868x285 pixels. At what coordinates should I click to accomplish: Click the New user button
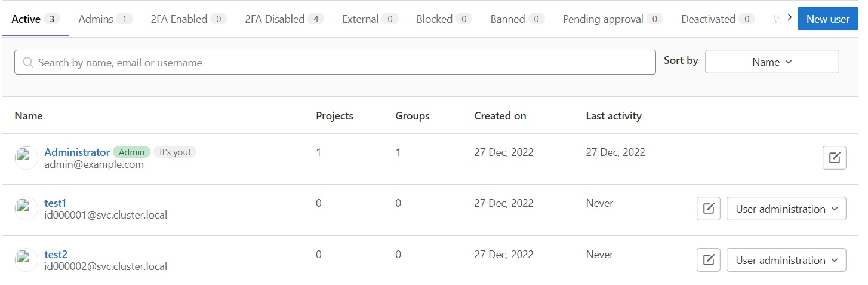pyautogui.click(x=827, y=19)
